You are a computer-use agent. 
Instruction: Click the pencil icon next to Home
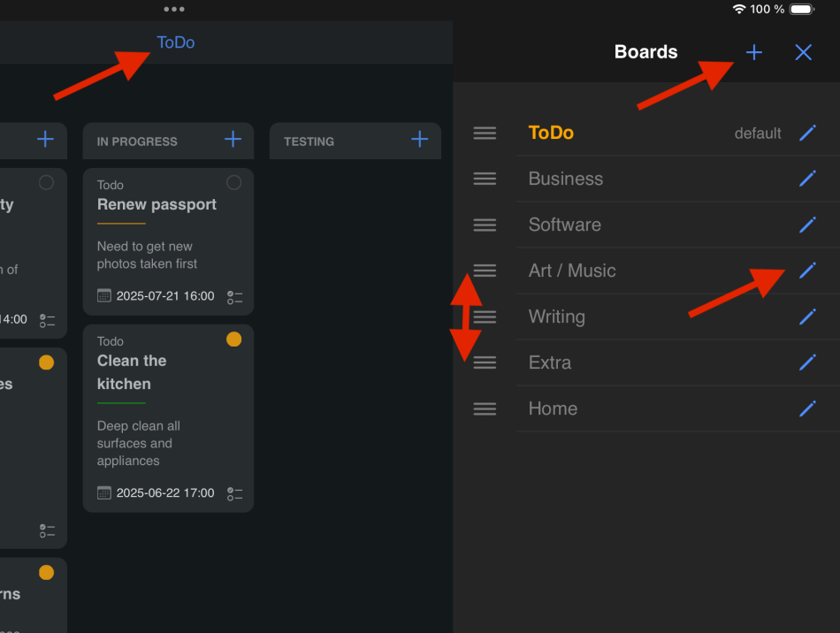click(x=807, y=408)
